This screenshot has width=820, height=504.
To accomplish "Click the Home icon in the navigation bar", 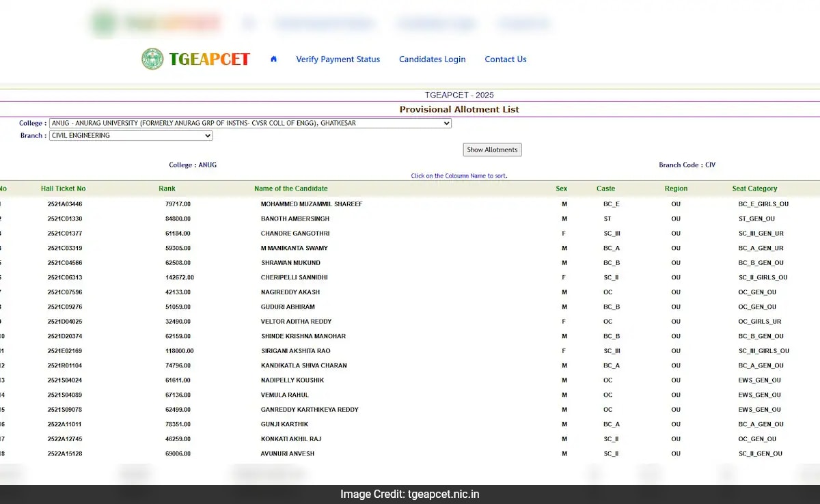I will (x=273, y=59).
